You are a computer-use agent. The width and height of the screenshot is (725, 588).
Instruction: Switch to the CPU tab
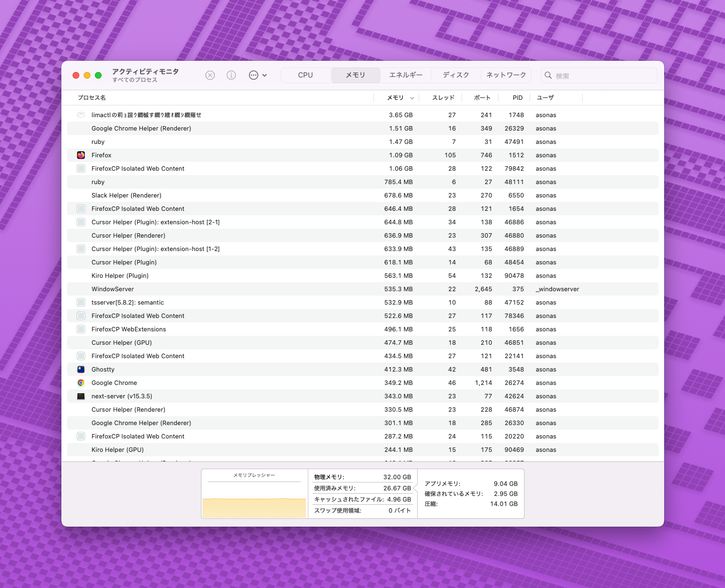(305, 75)
